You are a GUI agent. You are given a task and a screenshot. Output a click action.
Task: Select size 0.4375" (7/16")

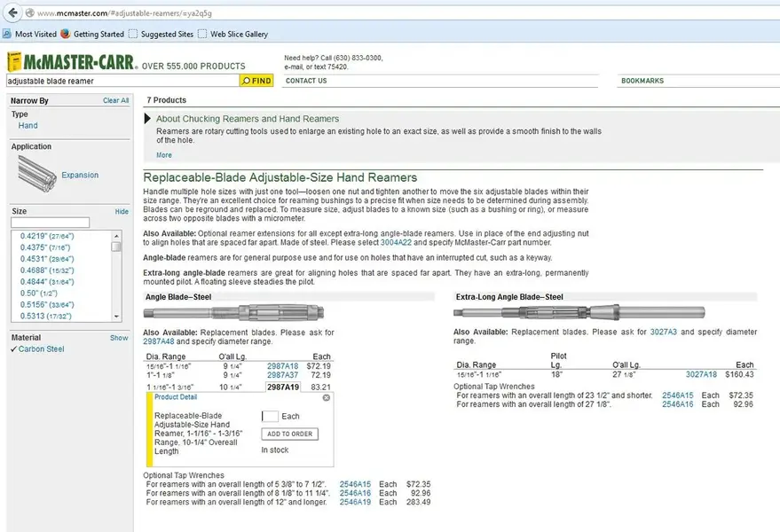(x=45, y=247)
